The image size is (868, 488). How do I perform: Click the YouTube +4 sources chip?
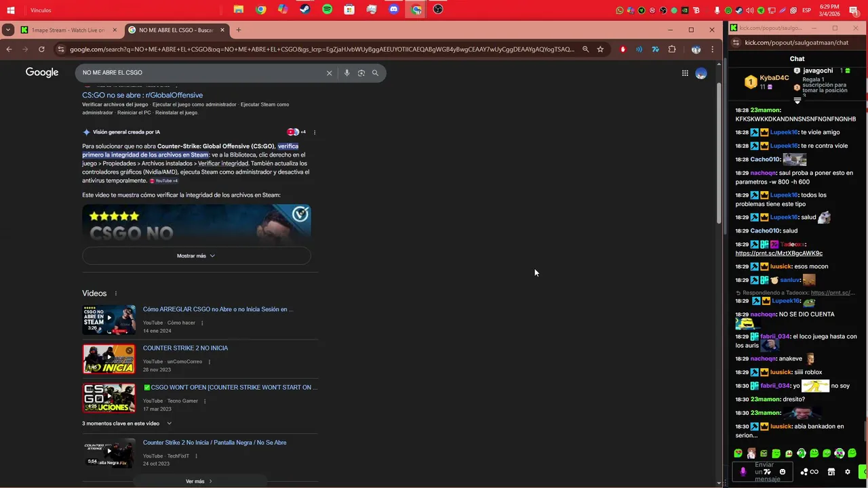pyautogui.click(x=164, y=181)
